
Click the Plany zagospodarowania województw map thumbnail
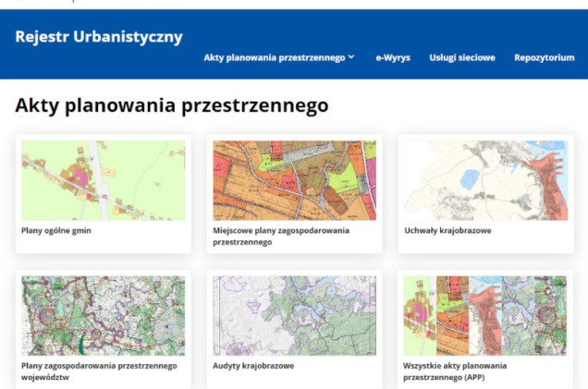tap(104, 316)
